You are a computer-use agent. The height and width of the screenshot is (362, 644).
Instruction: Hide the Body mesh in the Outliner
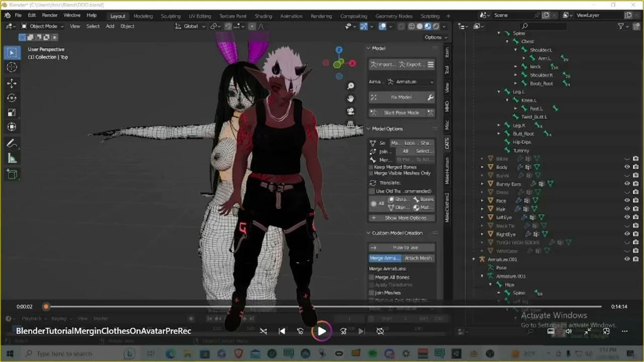(x=627, y=167)
